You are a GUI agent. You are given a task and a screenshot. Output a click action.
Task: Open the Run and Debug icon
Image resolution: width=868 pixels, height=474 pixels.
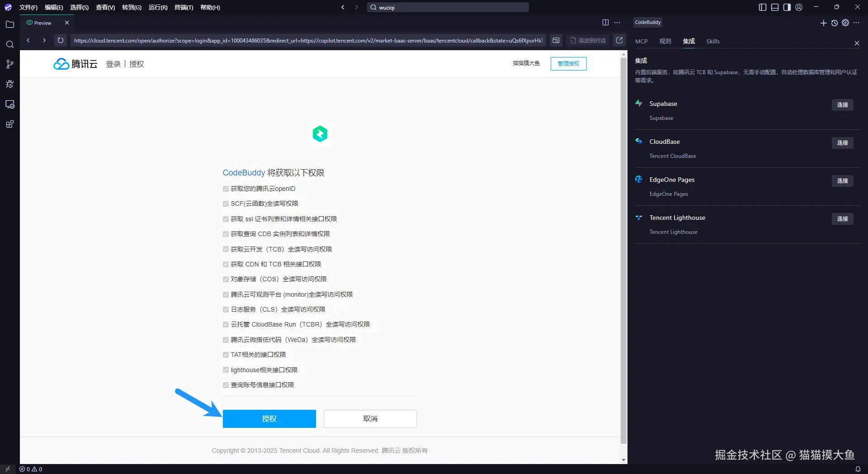(x=9, y=84)
